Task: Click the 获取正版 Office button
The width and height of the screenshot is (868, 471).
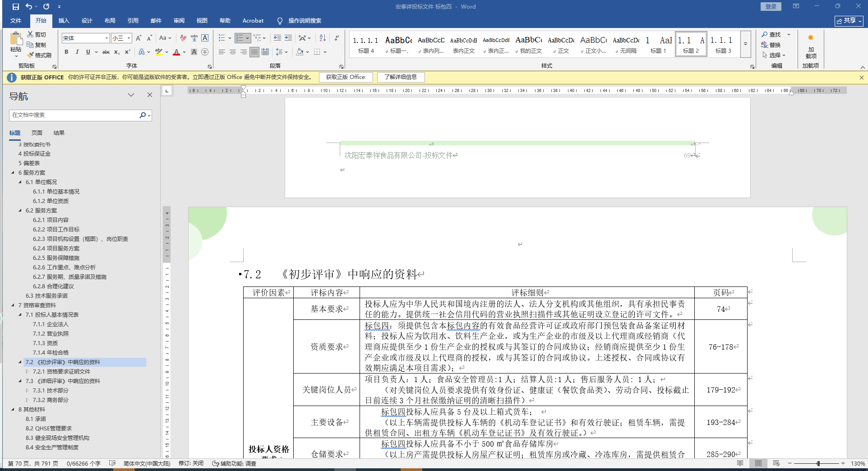Action: coord(346,77)
